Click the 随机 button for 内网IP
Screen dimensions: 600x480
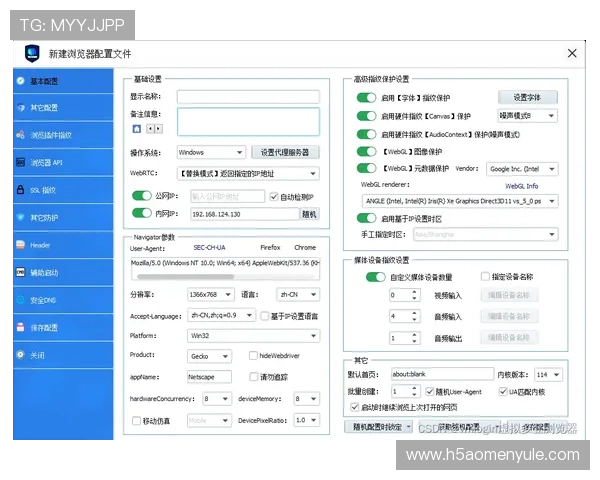[309, 214]
